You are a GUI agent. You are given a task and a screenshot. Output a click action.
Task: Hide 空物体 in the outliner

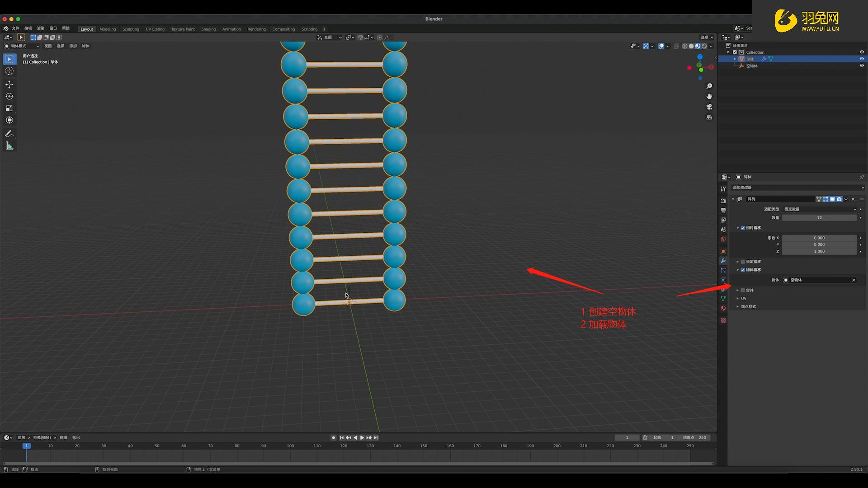862,66
